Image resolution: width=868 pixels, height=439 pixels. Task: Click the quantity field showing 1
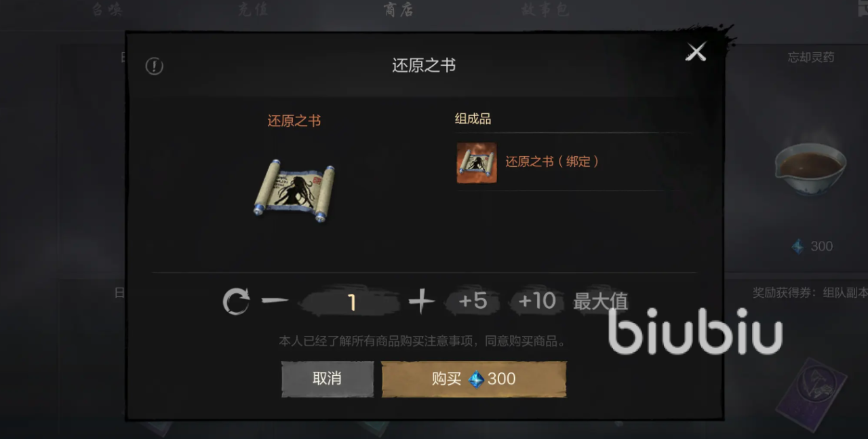pyautogui.click(x=351, y=302)
